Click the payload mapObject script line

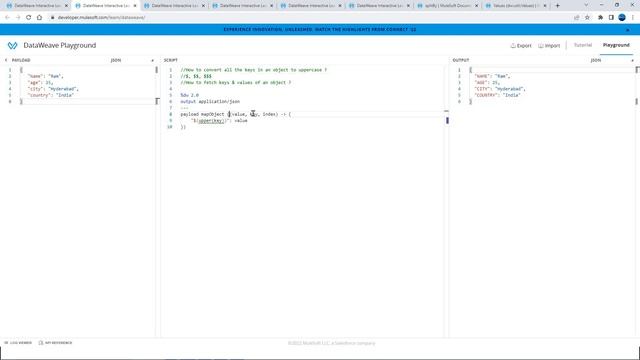pyautogui.click(x=236, y=114)
